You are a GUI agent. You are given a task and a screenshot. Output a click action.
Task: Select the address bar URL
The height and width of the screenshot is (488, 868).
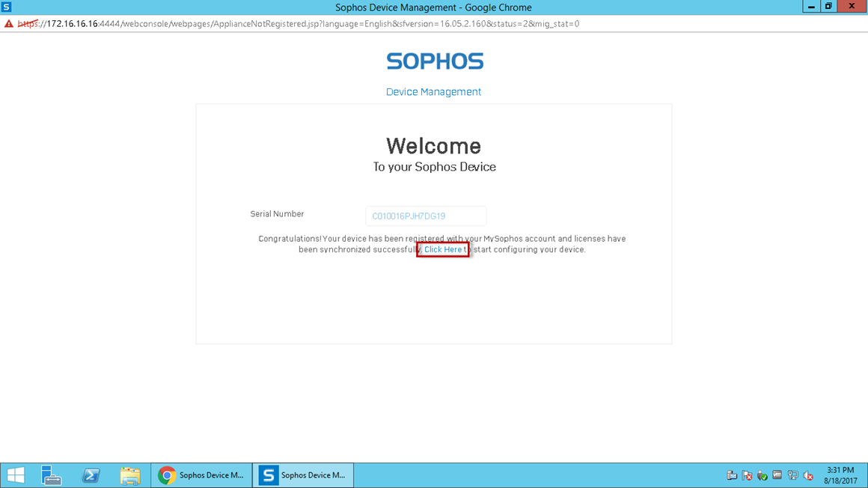pyautogui.click(x=299, y=24)
